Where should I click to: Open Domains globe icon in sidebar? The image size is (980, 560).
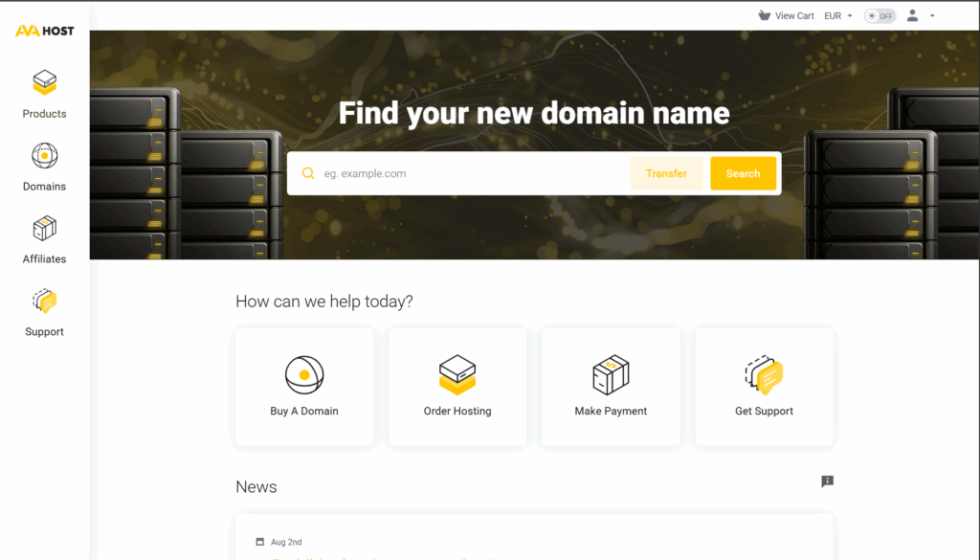pos(45,156)
